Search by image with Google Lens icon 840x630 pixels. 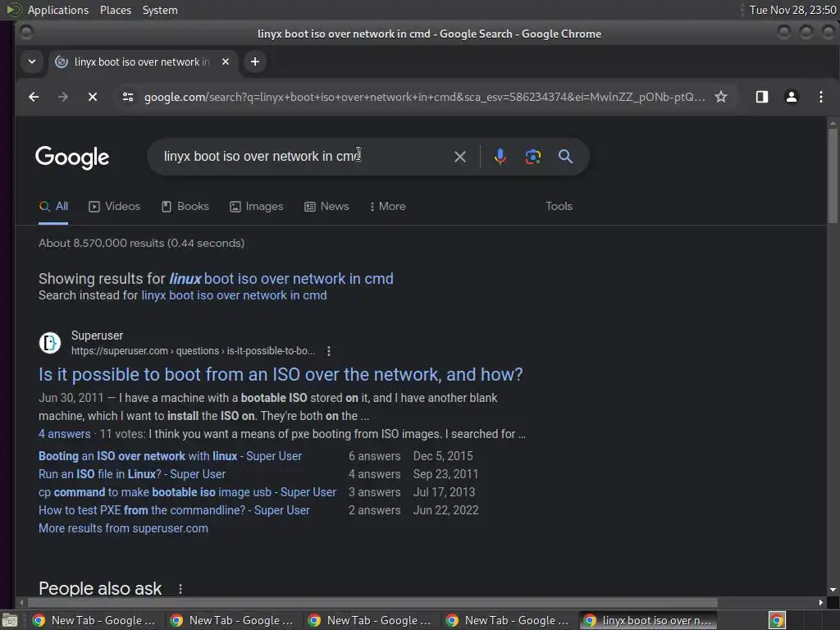pos(532,157)
